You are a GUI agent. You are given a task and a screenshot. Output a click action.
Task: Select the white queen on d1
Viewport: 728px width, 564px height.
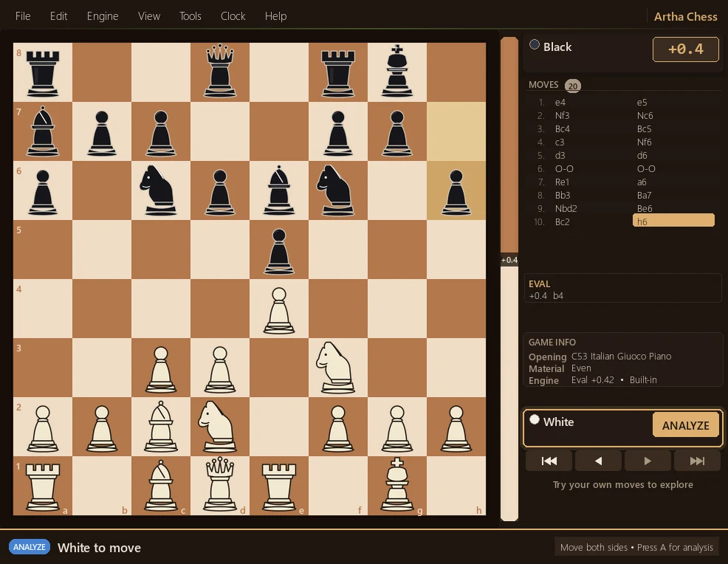pos(219,484)
